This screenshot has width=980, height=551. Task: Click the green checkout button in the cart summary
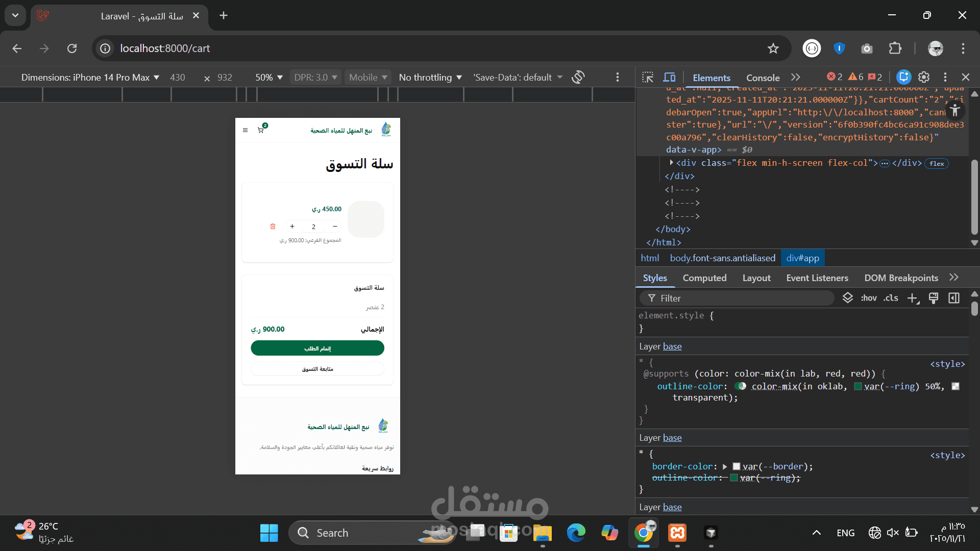tap(317, 348)
